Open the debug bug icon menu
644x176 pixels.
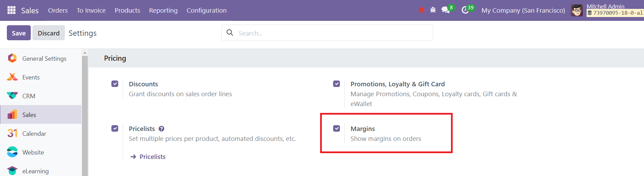[433, 10]
